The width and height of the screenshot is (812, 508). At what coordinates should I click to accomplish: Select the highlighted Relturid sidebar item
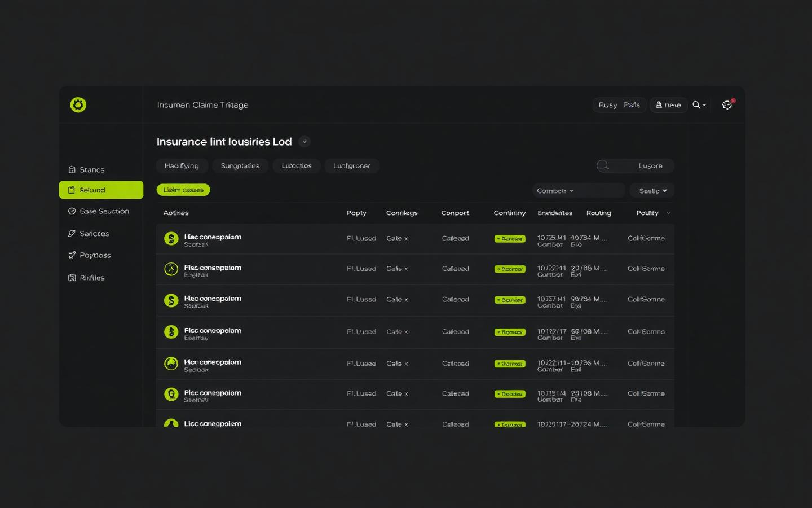[x=101, y=190]
